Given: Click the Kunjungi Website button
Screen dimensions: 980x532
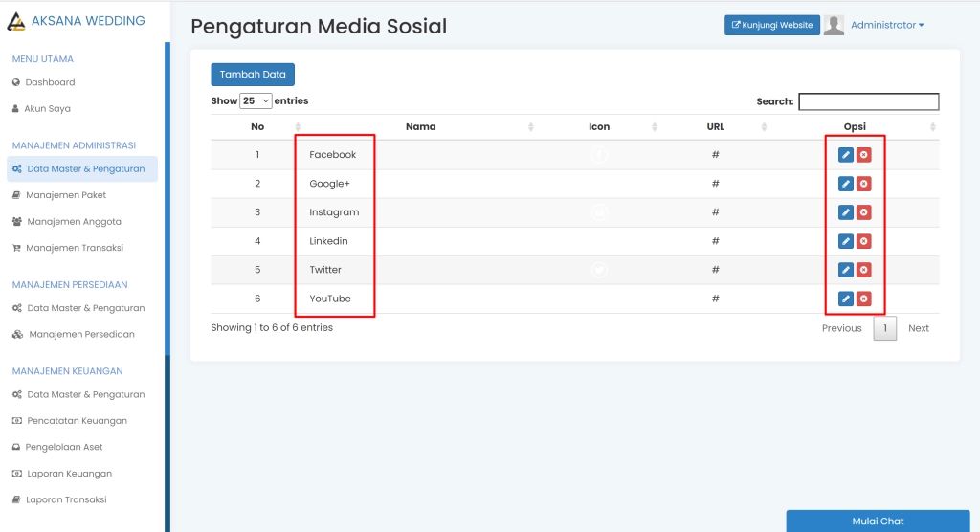Looking at the screenshot, I should [x=771, y=26].
